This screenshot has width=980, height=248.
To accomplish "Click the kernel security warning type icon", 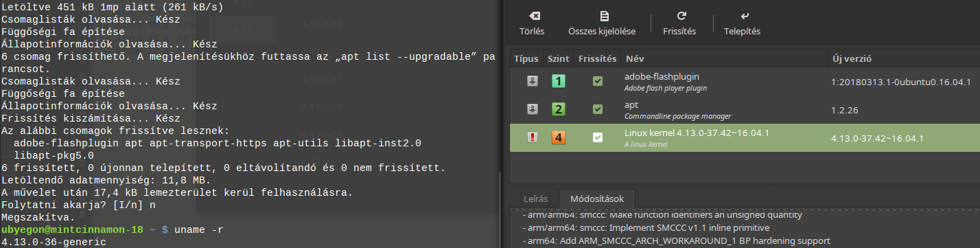I will click(x=532, y=137).
